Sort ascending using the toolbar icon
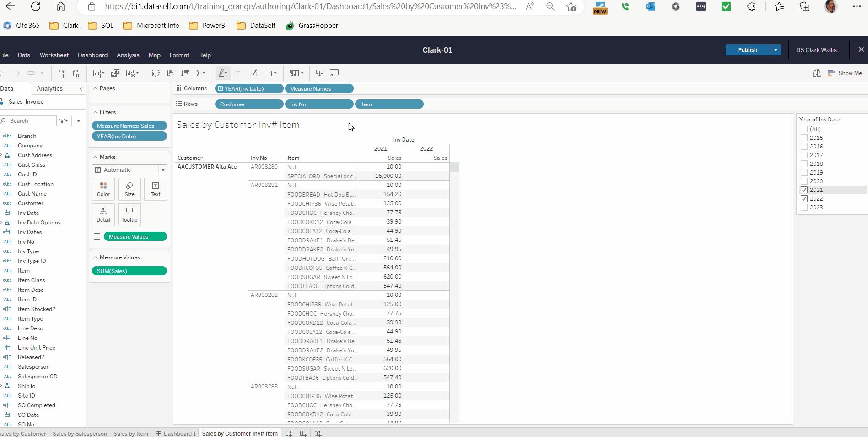 [x=170, y=73]
